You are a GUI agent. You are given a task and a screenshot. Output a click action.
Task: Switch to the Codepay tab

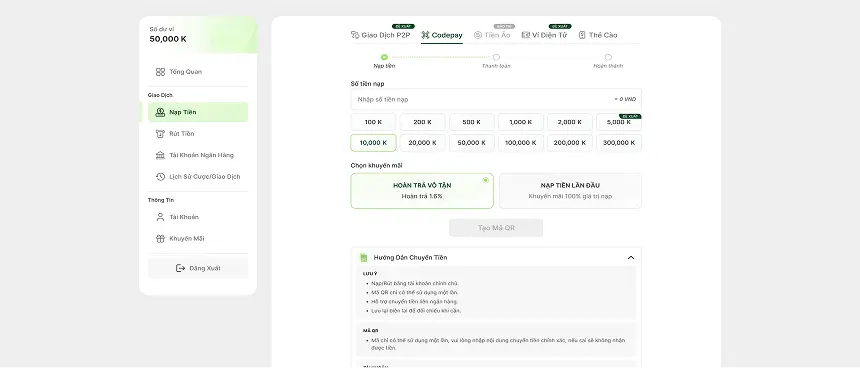pos(442,35)
